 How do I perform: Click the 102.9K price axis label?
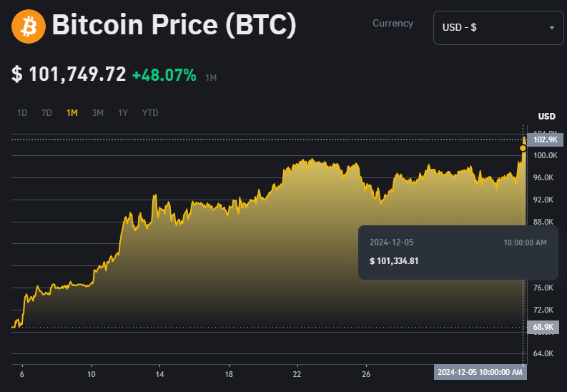point(546,139)
